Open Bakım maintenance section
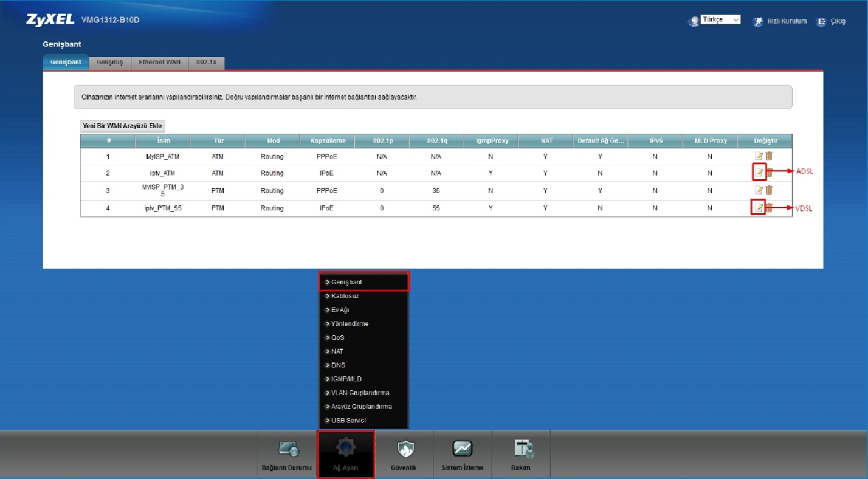This screenshot has width=868, height=479. [x=521, y=454]
